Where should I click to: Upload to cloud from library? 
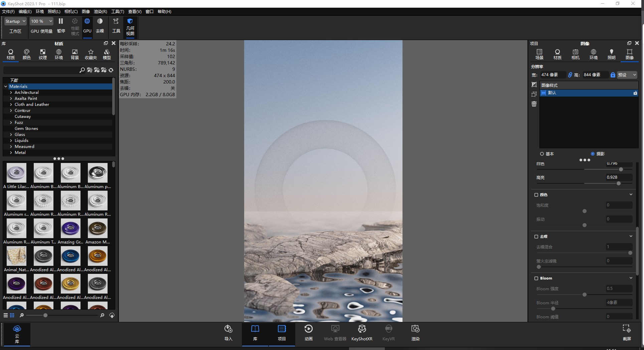[112, 315]
